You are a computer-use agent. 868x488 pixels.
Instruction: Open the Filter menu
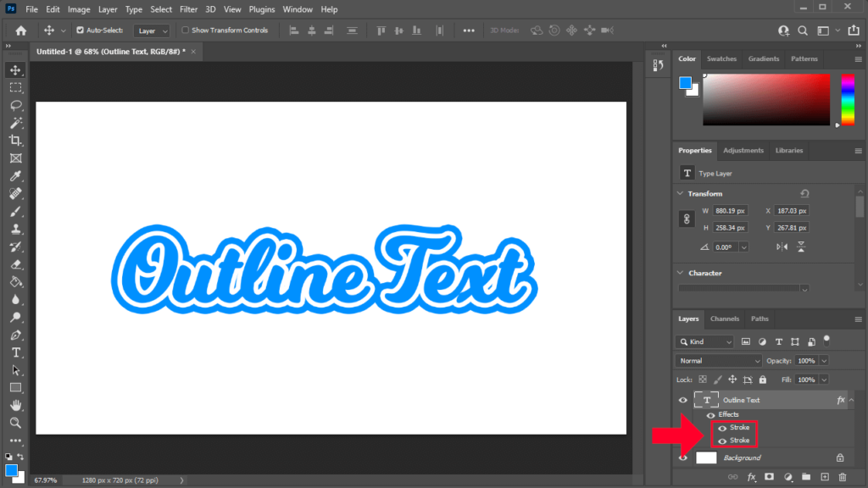click(x=187, y=9)
